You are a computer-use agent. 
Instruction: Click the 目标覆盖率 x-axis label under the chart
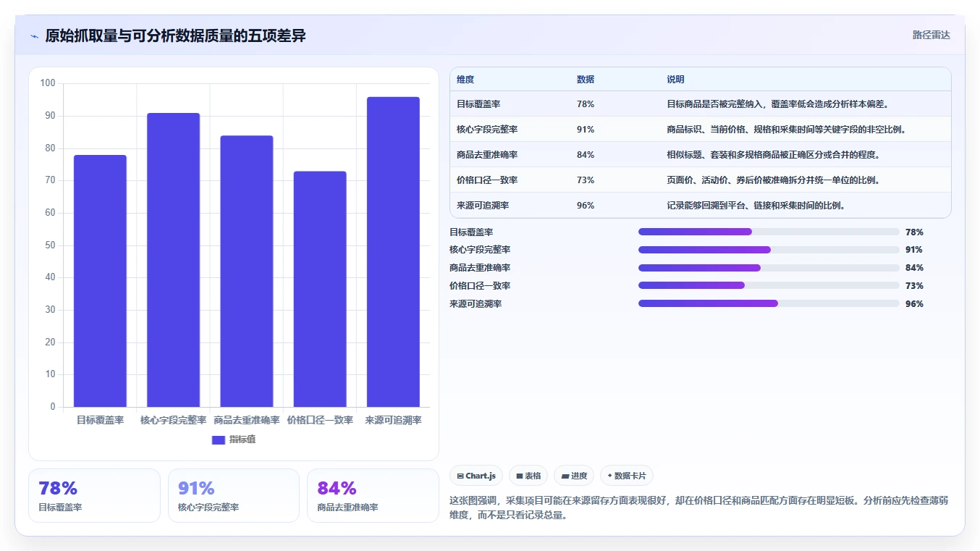tap(100, 420)
